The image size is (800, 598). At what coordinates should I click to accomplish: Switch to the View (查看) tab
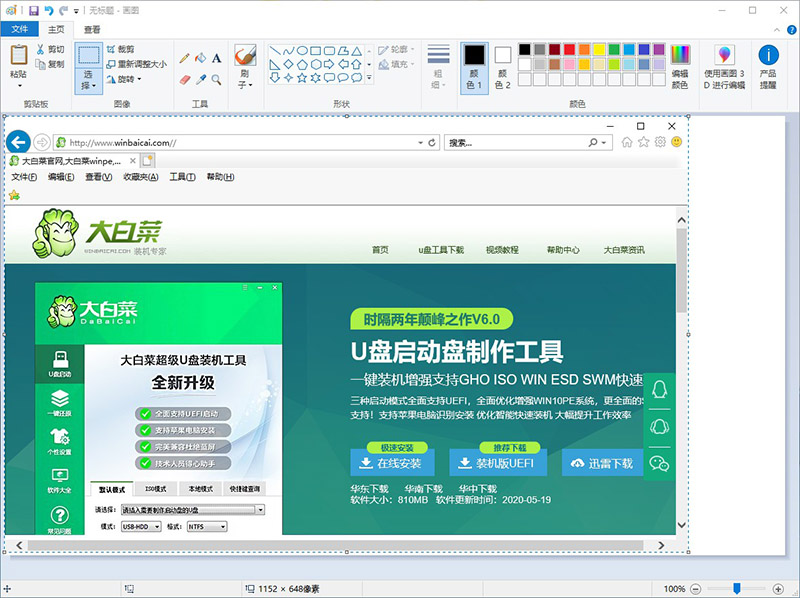click(x=92, y=30)
